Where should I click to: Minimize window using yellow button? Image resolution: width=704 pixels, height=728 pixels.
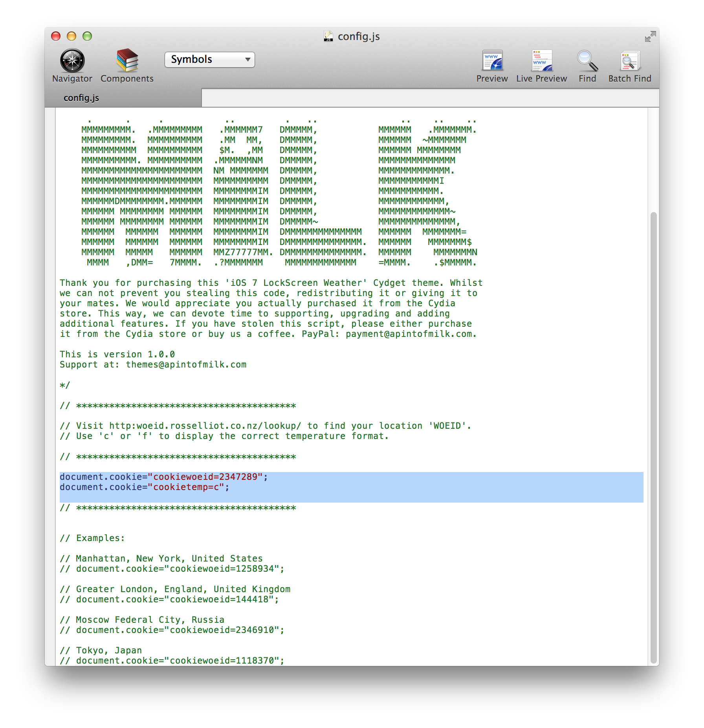tap(71, 36)
